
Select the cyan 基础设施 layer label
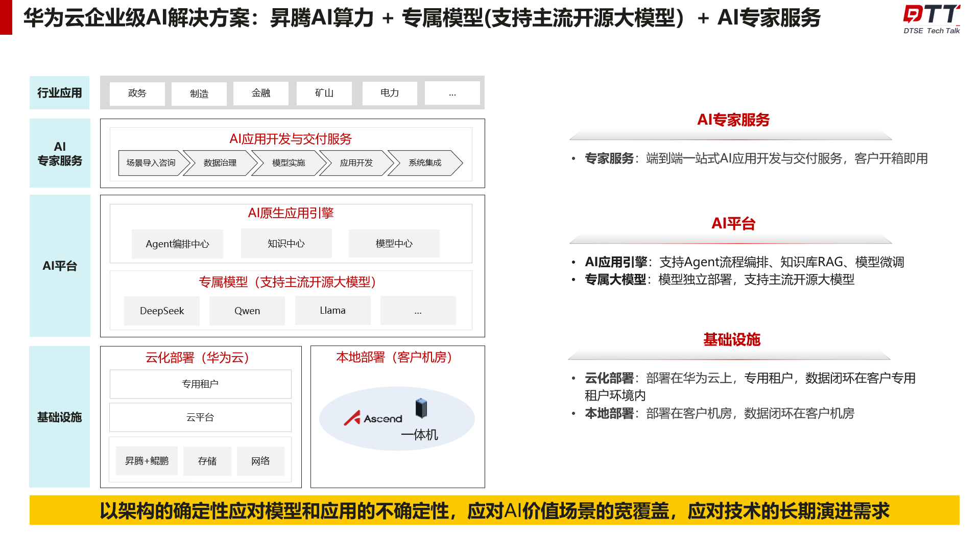coord(59,417)
